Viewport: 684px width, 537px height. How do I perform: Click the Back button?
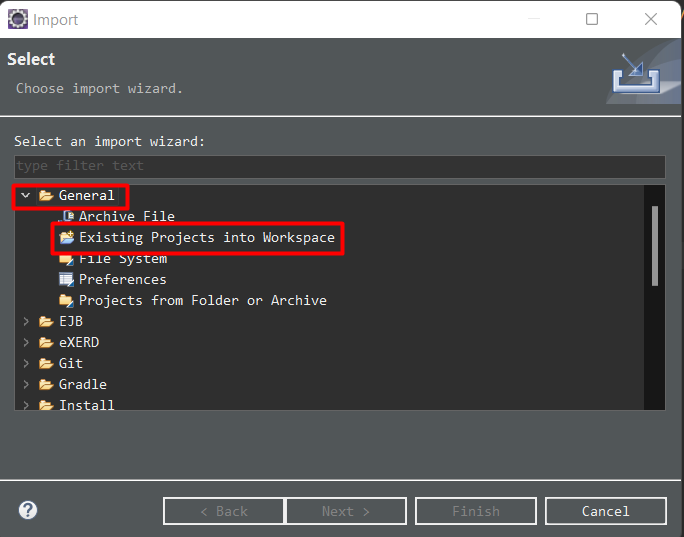224,511
